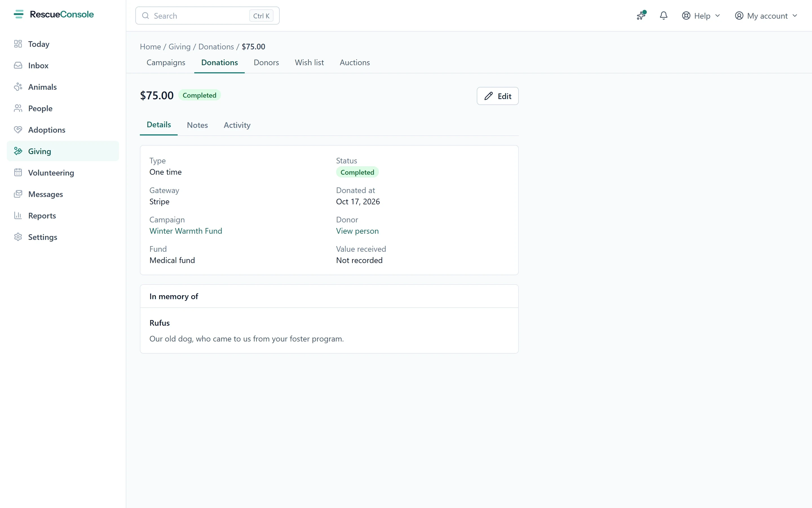Open the Settings gear icon
Screen dimensions: 812x508
click(18, 237)
